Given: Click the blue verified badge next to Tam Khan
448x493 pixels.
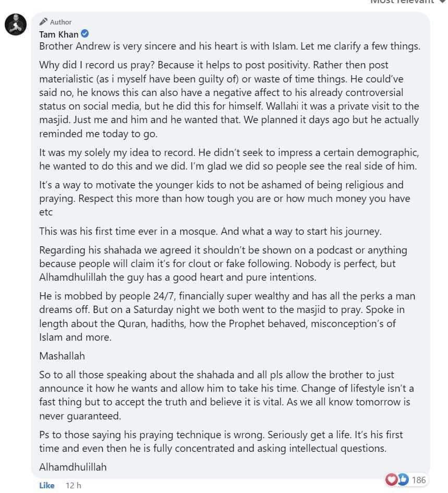Looking at the screenshot, I should point(85,33).
